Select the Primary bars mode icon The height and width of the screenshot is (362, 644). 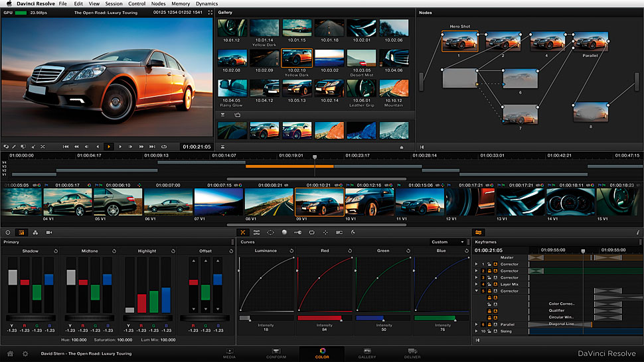[21, 233]
